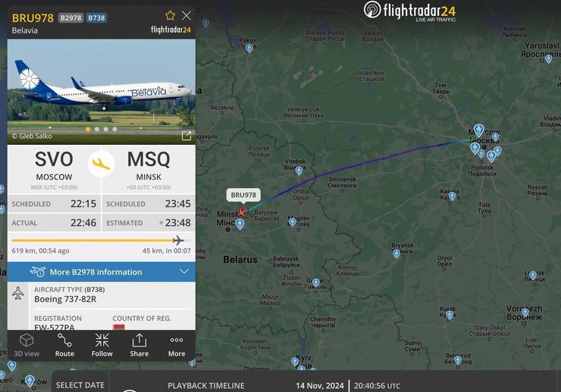The width and height of the screenshot is (561, 392).
Task: Open Select Date in playback bar
Action: pos(80,385)
